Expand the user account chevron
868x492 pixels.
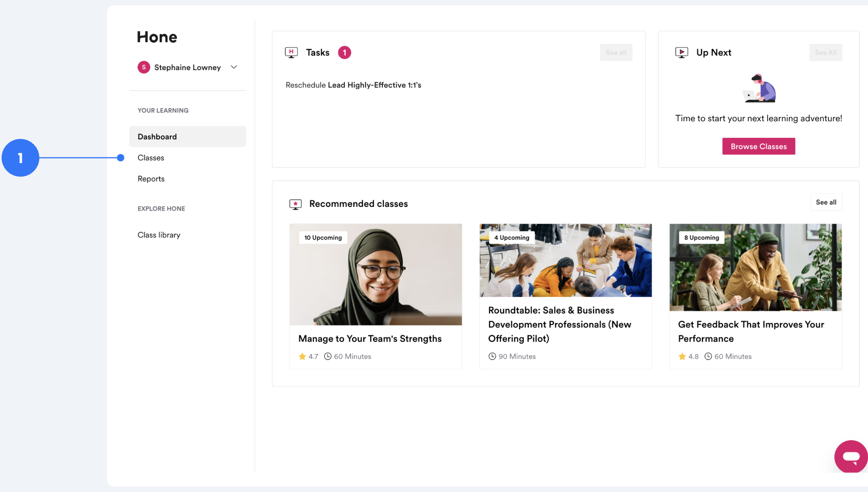(234, 67)
